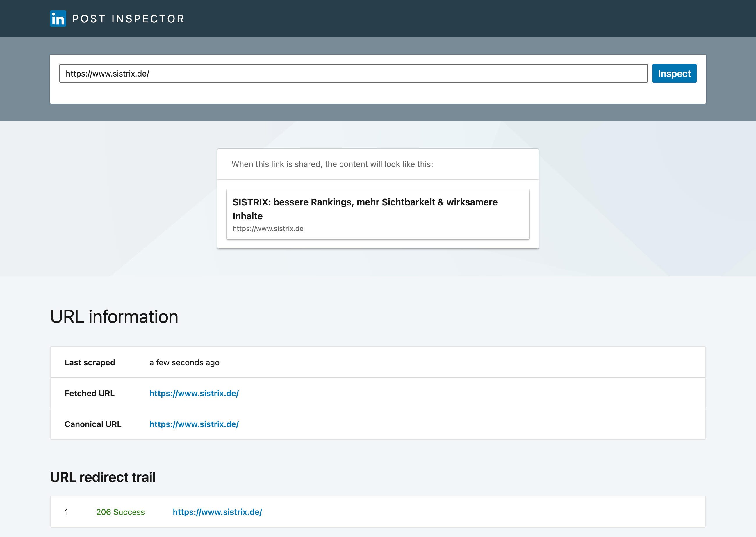This screenshot has width=756, height=537.
Task: Click the Canonical URL label
Action: pyautogui.click(x=93, y=424)
